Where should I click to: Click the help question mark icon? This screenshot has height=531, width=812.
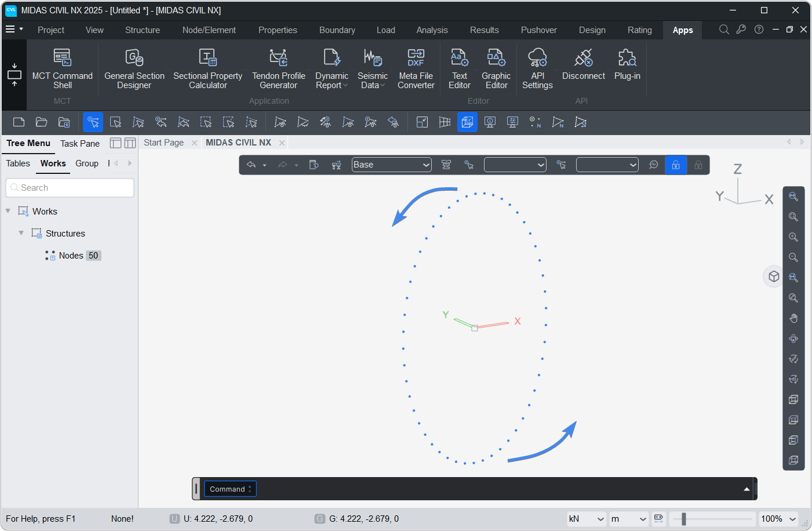[759, 30]
